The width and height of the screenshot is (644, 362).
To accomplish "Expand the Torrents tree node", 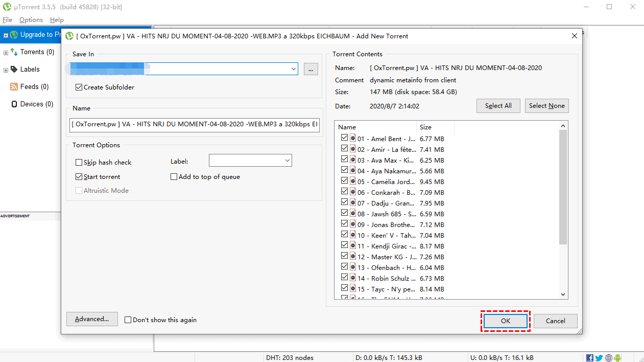I will pyautogui.click(x=6, y=52).
